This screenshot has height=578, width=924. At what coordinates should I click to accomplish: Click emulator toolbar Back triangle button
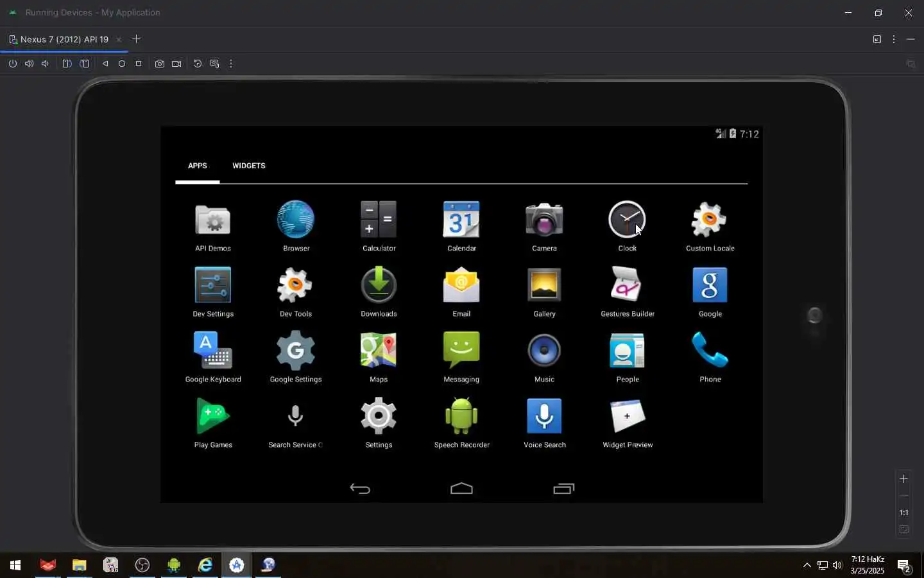[x=105, y=64]
